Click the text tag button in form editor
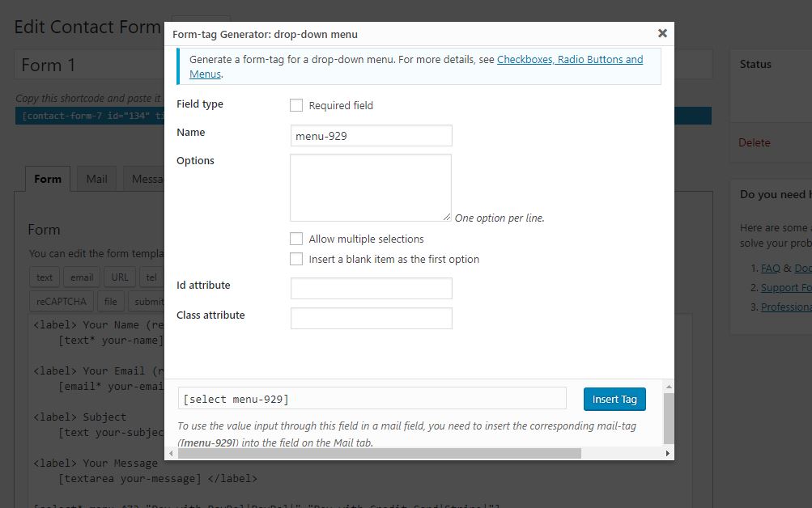The image size is (812, 508). pyautogui.click(x=45, y=277)
